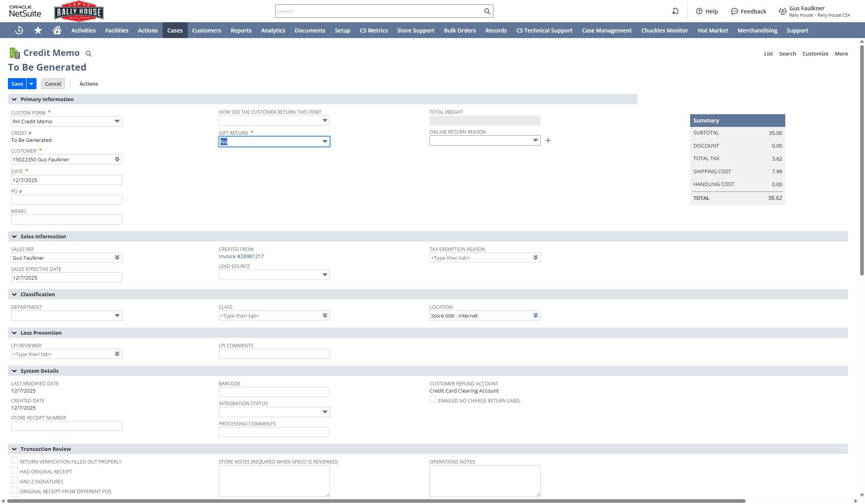Open the Case Management menu
The width and height of the screenshot is (865, 504).
(x=606, y=30)
